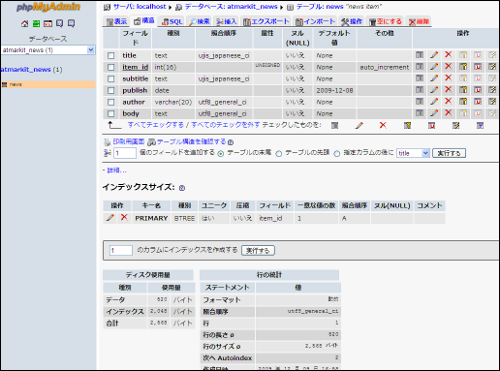Click the fulltext icon for checked fields
500x371 pixels.
pyautogui.click(x=480, y=126)
